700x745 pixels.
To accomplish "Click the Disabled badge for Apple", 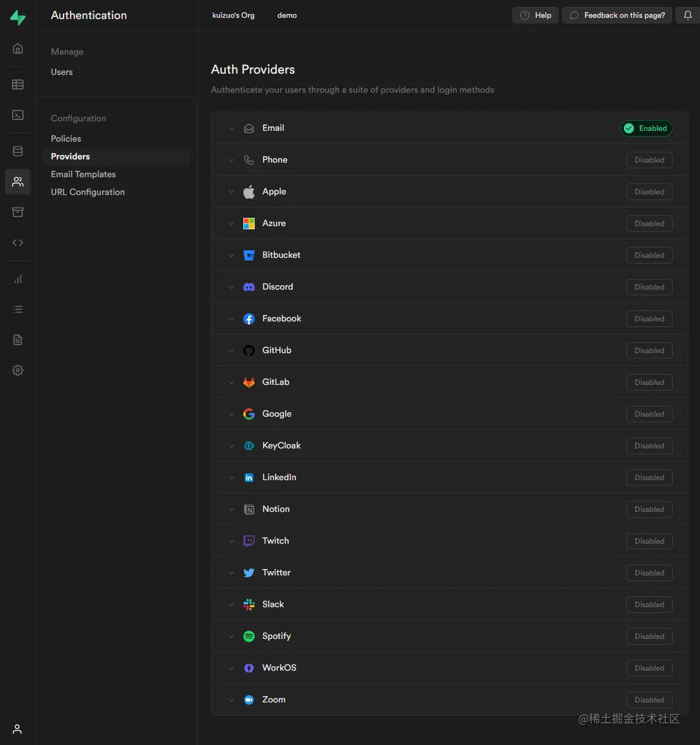I will [649, 192].
